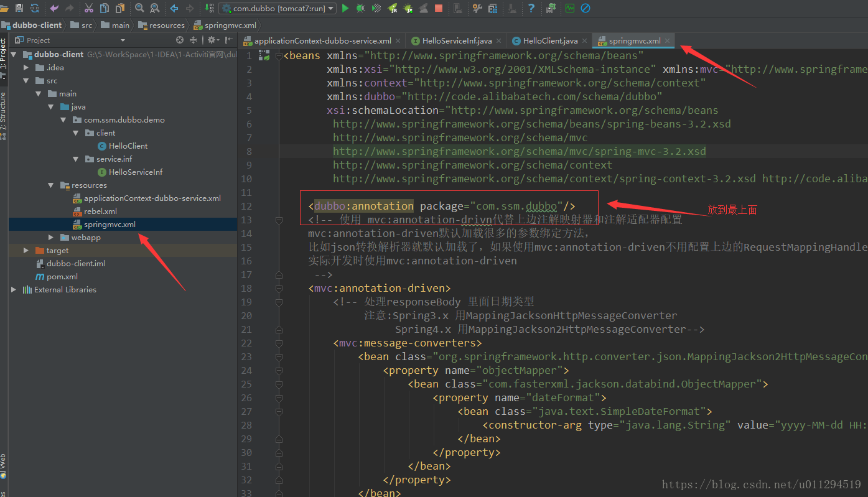Click the Copy icon in toolbar
This screenshot has width=868, height=497.
click(x=104, y=8)
